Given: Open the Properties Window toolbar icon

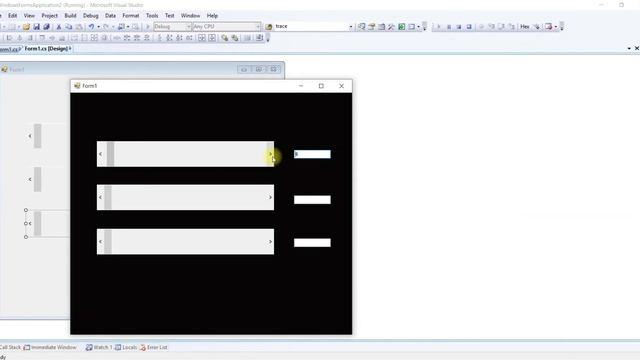Looking at the screenshot, I should click(371, 27).
